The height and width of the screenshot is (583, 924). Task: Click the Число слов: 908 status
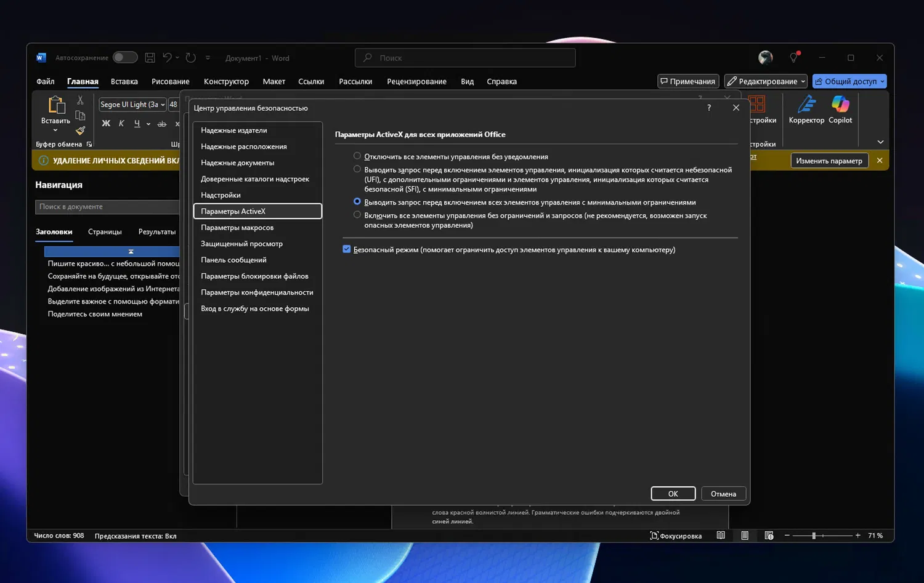[59, 536]
